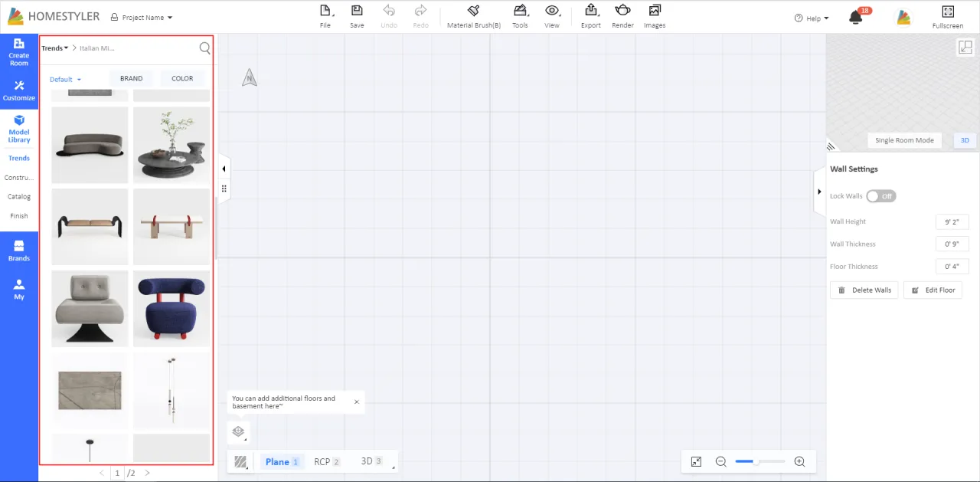This screenshot has height=482, width=980.
Task: Click the Export icon
Action: click(590, 15)
